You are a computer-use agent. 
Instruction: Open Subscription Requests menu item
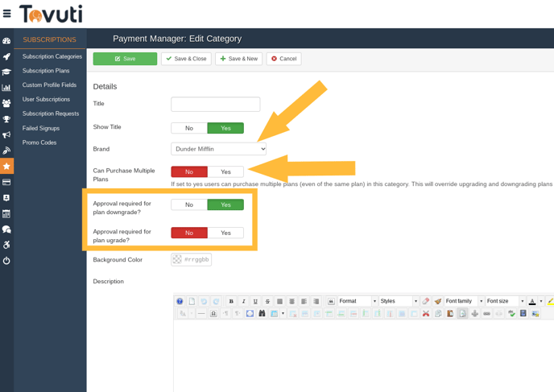(51, 113)
